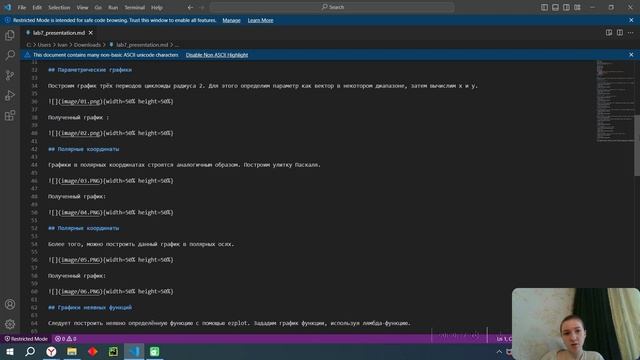Select the lab7_presentation.md editor tab
This screenshot has height=360, width=640.
click(x=59, y=33)
